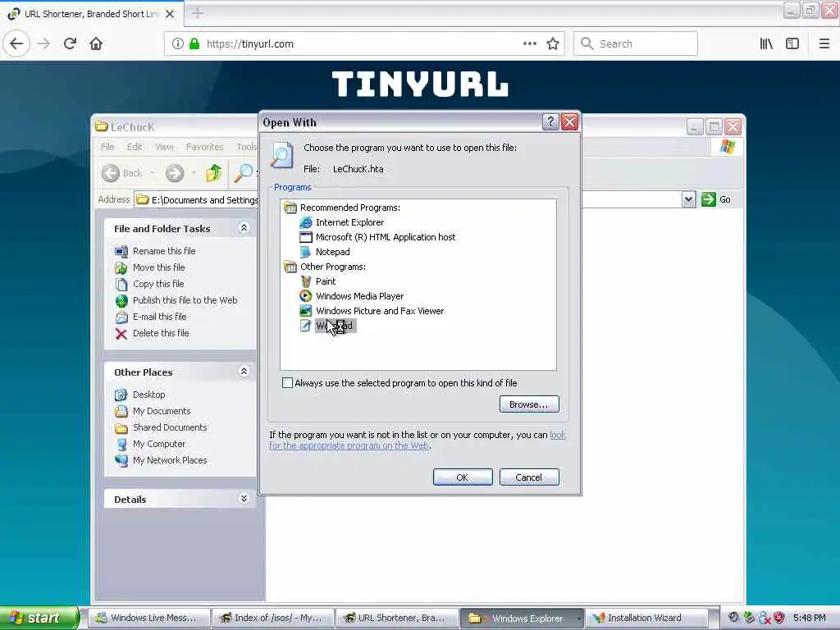
Task: Open page actions three-dot menu
Action: (529, 43)
